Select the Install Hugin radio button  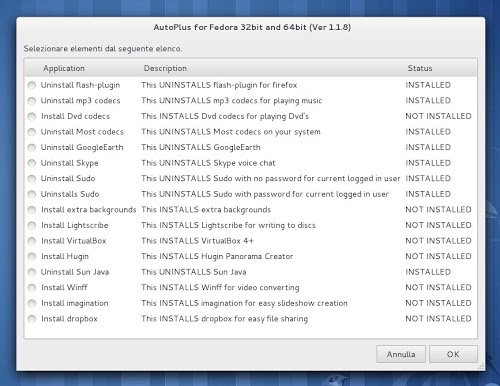coord(32,256)
